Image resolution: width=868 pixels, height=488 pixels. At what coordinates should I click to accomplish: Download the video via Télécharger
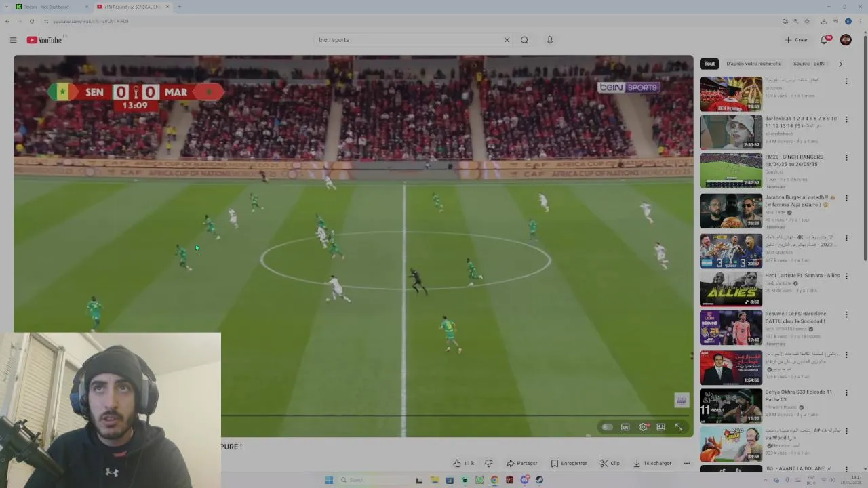pyautogui.click(x=652, y=464)
